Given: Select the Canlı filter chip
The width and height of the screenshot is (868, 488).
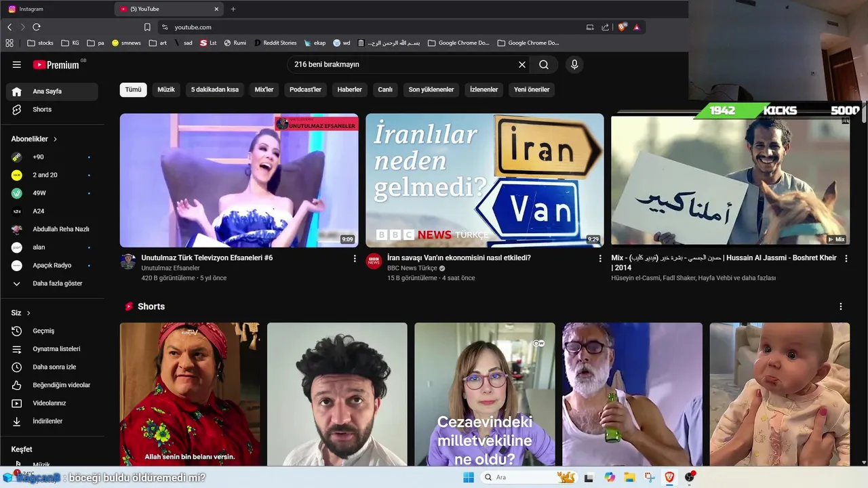Looking at the screenshot, I should (385, 89).
